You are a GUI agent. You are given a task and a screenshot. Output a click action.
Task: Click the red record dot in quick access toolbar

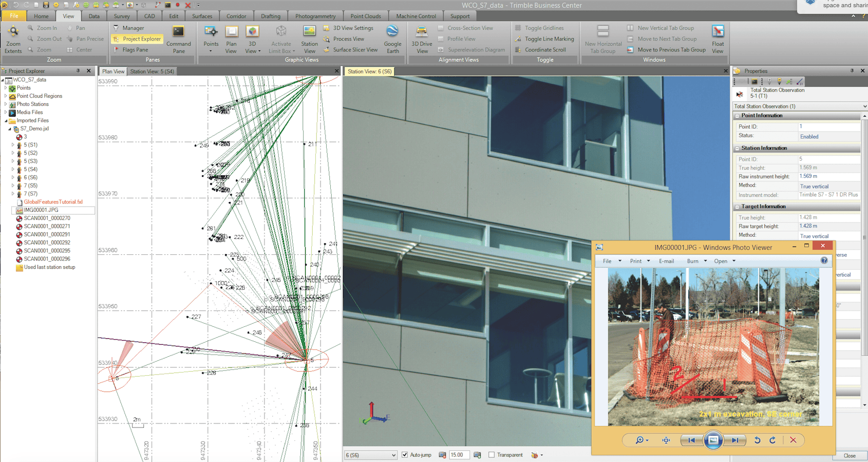click(178, 5)
